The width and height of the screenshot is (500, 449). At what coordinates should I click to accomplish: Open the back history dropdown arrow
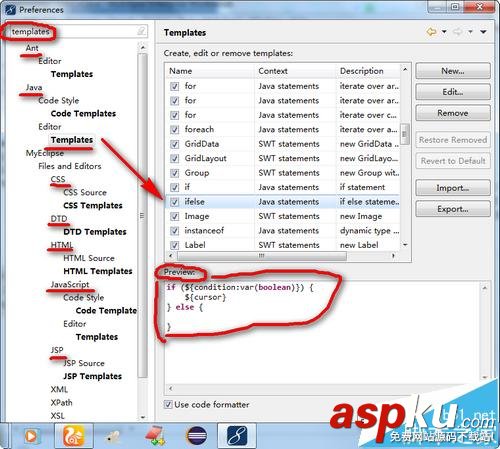[444, 32]
